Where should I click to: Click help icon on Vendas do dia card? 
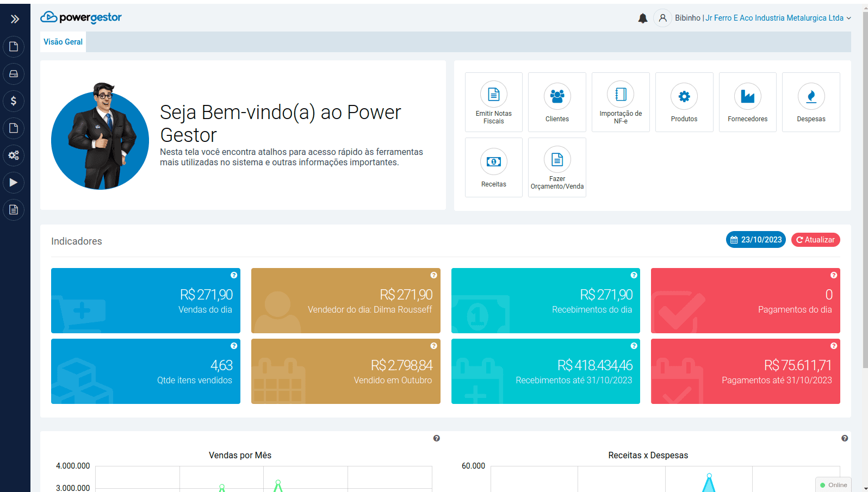(x=234, y=275)
